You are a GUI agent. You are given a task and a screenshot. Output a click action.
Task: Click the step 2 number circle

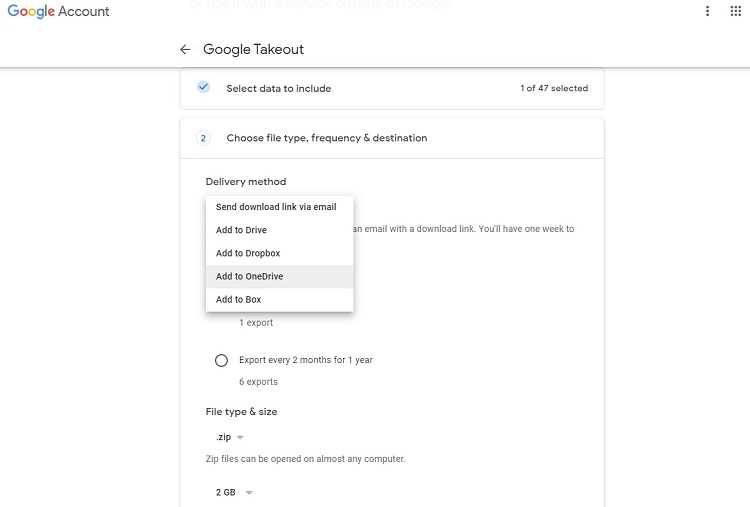(203, 138)
